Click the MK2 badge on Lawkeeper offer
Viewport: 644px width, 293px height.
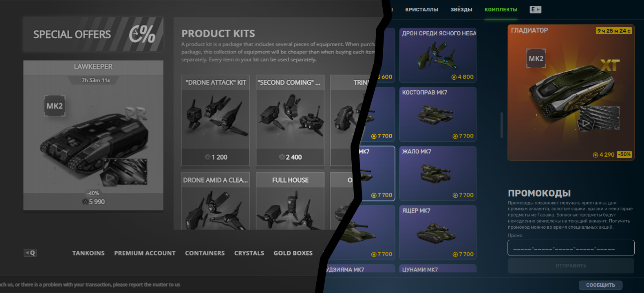tap(55, 106)
